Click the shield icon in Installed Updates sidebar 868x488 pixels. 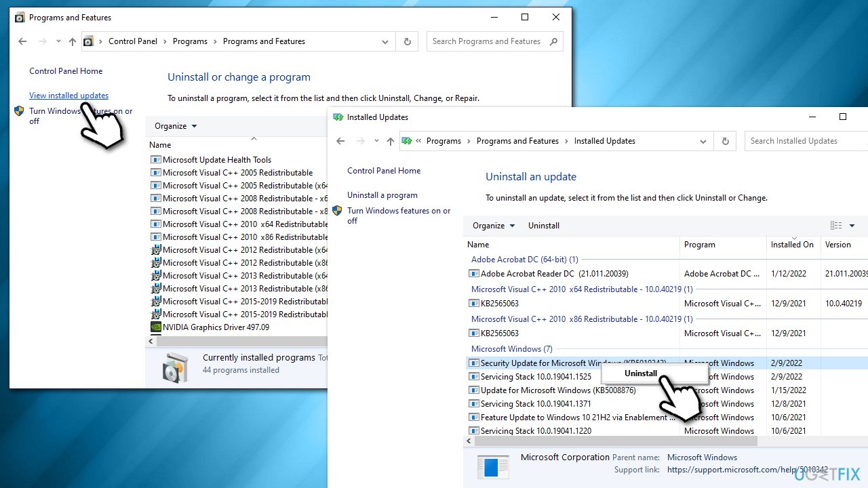(x=337, y=211)
